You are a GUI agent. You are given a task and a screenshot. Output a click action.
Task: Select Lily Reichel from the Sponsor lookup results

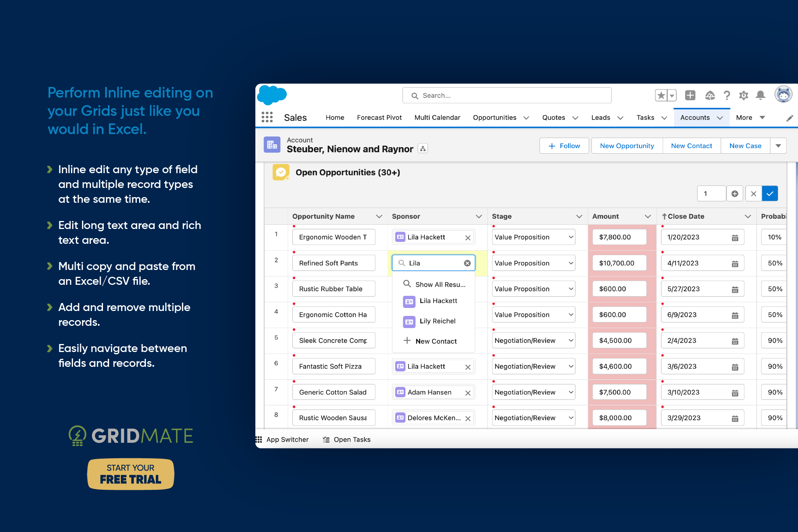click(x=437, y=321)
